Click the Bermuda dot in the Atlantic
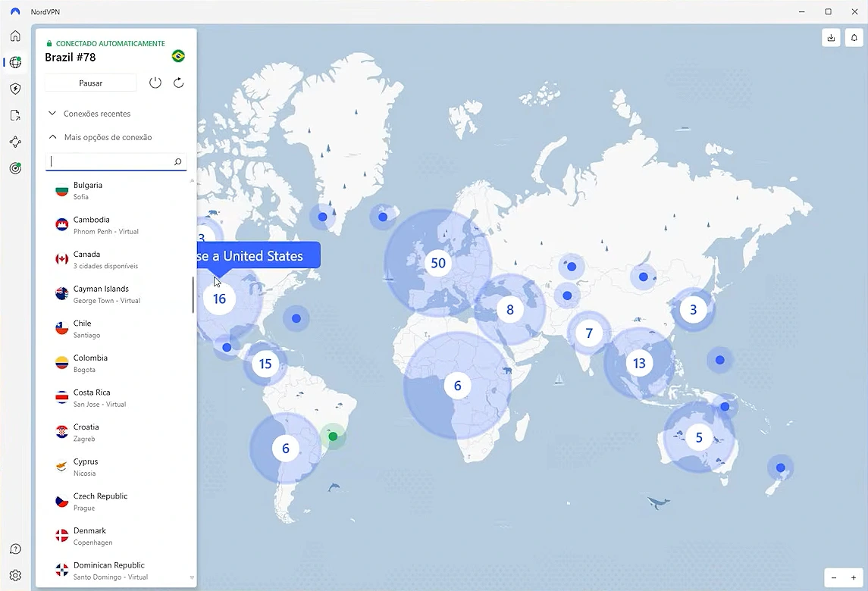The height and width of the screenshot is (591, 868). [x=296, y=318]
